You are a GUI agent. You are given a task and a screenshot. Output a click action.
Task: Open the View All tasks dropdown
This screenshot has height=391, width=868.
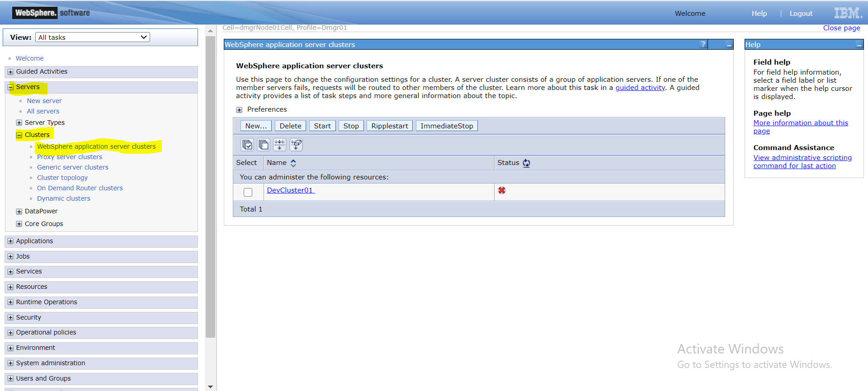93,37
